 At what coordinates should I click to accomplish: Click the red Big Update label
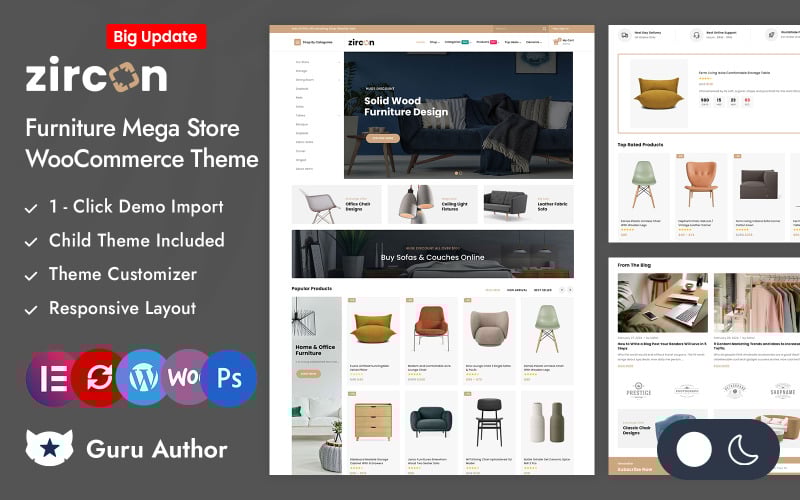click(x=156, y=37)
